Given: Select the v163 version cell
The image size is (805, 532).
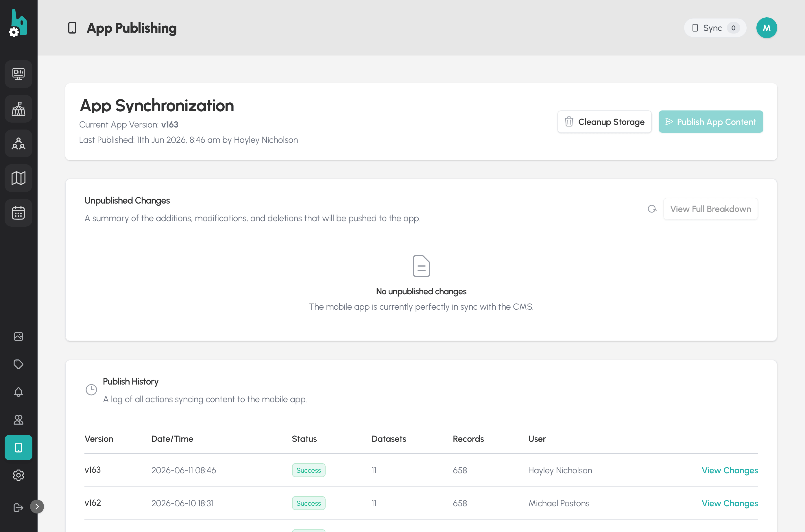Looking at the screenshot, I should pyautogui.click(x=93, y=470).
